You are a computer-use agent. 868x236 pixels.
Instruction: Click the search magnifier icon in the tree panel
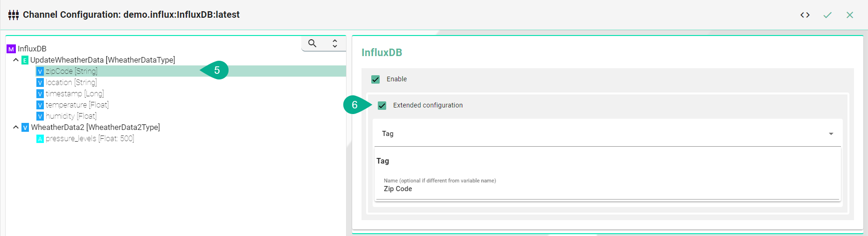tap(312, 43)
